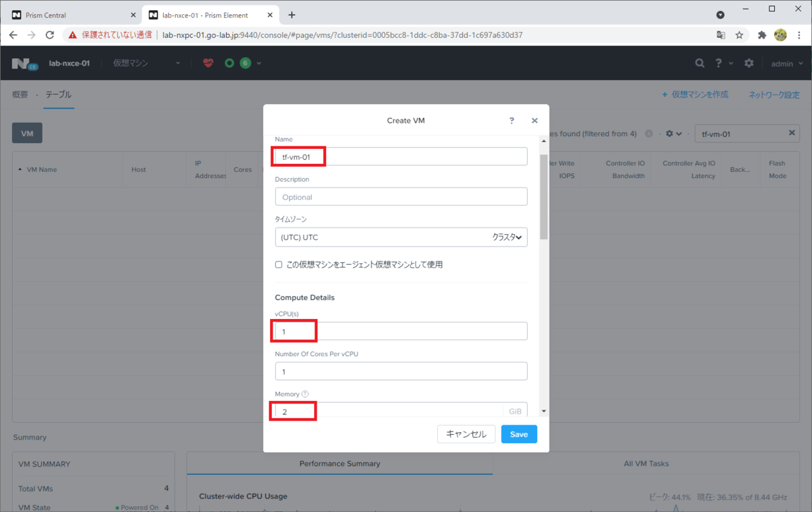Viewport: 812px width, 512px height.
Task: Open the cluster health heart icon
Action: (208, 63)
